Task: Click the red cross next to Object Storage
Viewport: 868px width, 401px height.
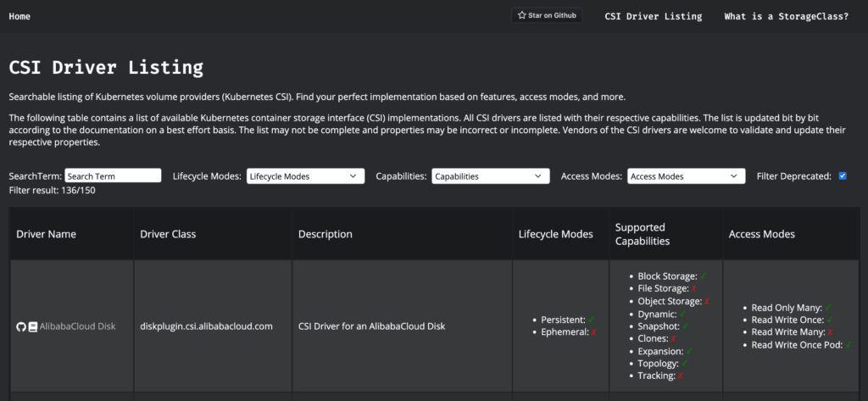Action: [x=707, y=302]
